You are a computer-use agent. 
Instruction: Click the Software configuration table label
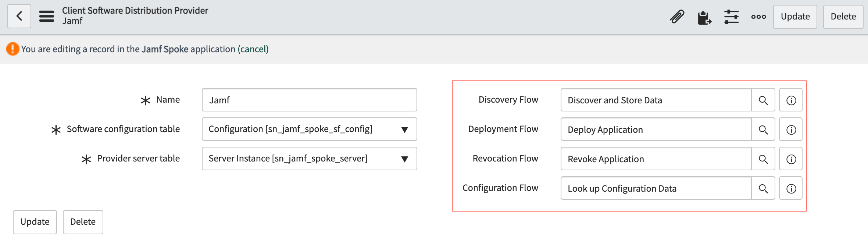(x=123, y=129)
